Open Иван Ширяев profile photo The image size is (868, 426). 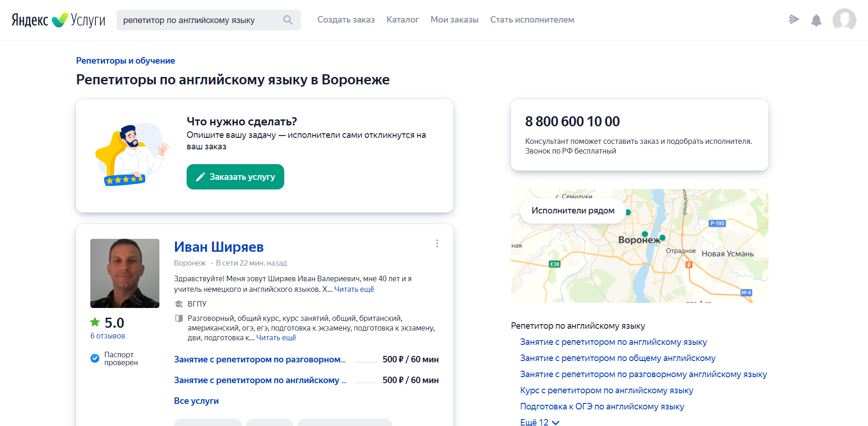pyautogui.click(x=125, y=273)
